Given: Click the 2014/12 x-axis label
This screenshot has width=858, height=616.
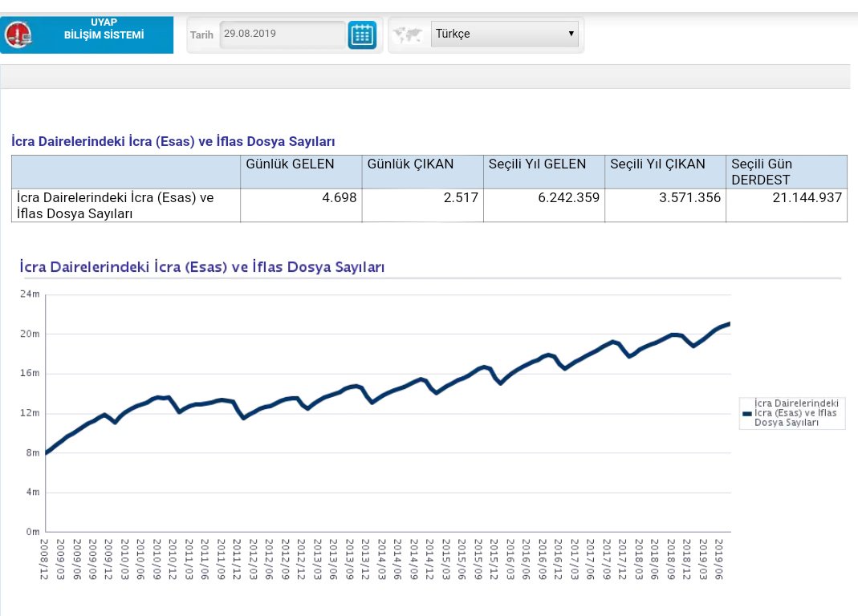Looking at the screenshot, I should (429, 559).
